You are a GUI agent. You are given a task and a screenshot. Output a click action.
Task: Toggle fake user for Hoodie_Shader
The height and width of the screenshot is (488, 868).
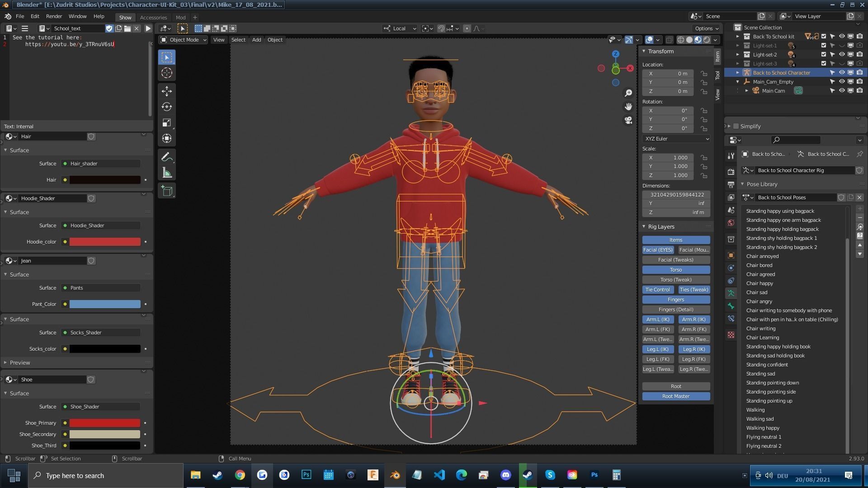[91, 198]
